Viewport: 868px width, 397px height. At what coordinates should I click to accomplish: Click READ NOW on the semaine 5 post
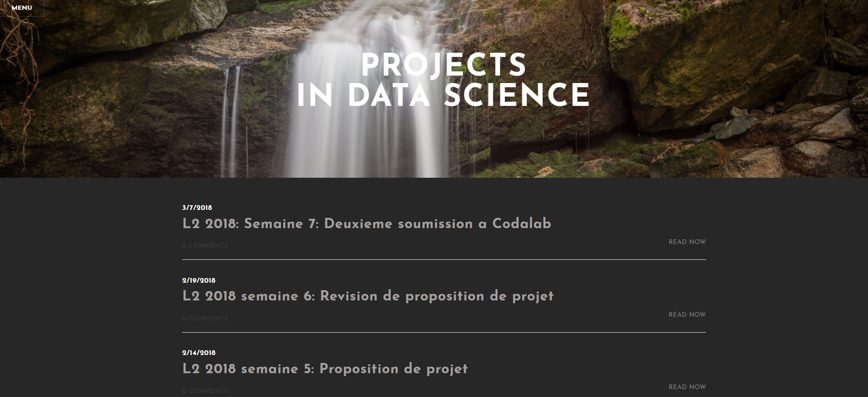point(686,387)
